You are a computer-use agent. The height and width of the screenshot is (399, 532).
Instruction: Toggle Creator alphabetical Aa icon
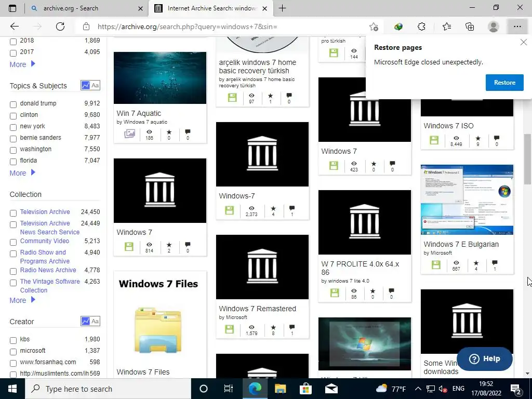pos(96,321)
